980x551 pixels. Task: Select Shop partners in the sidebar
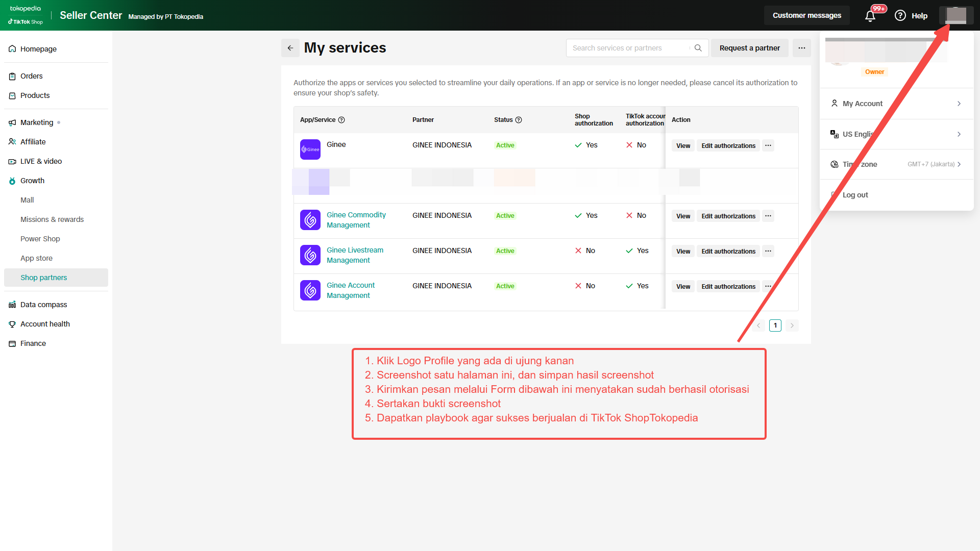point(44,278)
